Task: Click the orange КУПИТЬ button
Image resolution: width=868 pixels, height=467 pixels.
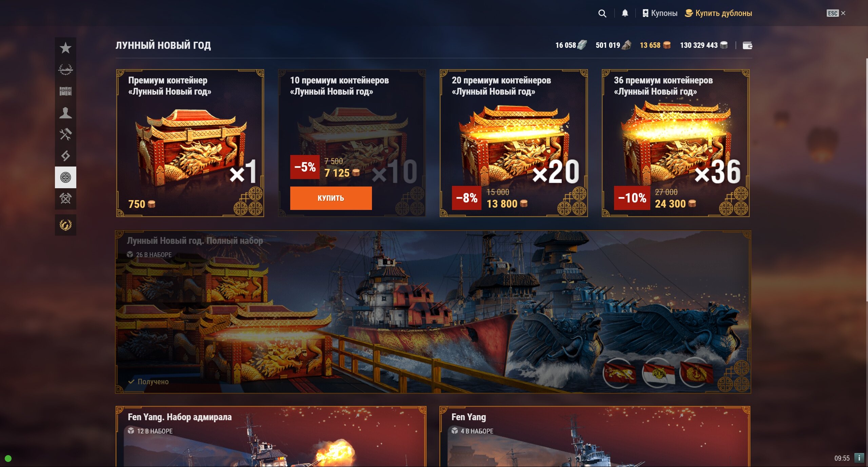Action: (x=331, y=198)
